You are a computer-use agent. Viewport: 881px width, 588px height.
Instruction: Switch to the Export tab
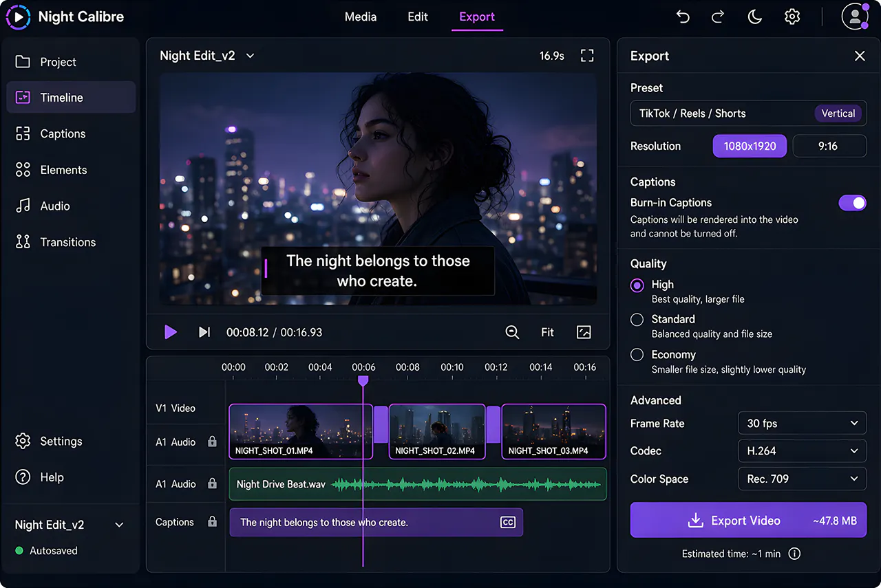click(x=477, y=17)
